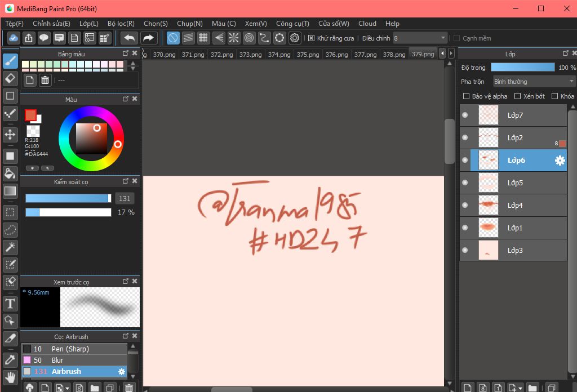
Task: Undock the Lớp layer panel
Action: tap(566, 54)
